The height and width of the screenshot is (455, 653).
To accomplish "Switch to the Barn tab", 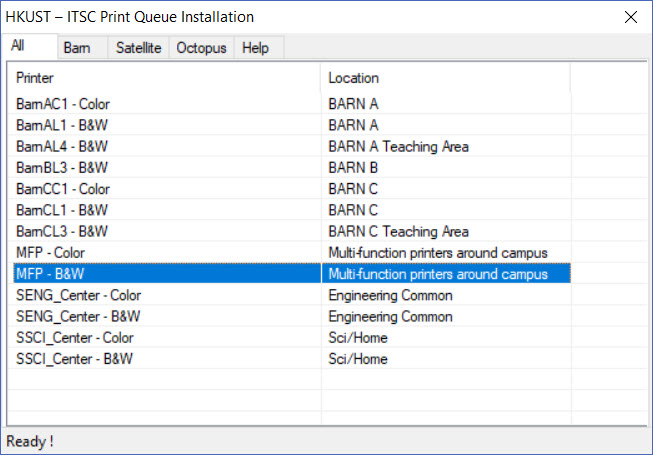I will pos(77,48).
